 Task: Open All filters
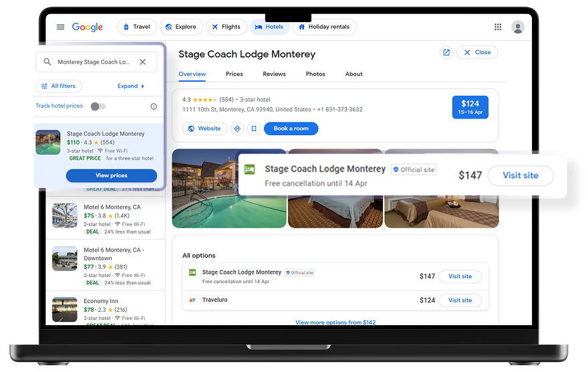tap(59, 86)
